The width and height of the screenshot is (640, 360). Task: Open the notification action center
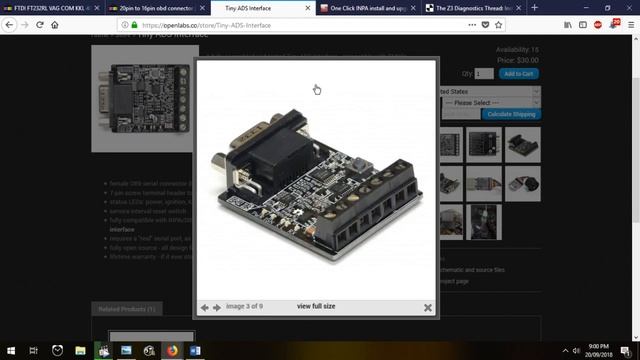(625, 351)
